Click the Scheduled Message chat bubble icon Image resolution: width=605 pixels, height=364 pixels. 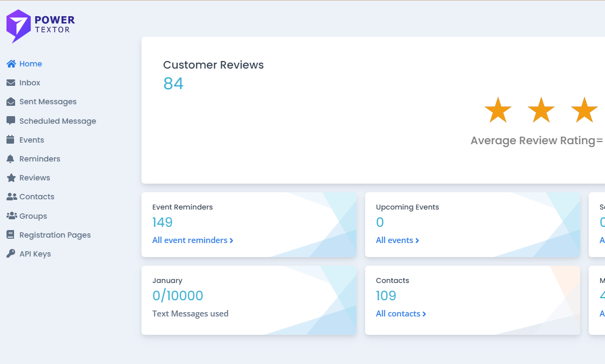(11, 121)
